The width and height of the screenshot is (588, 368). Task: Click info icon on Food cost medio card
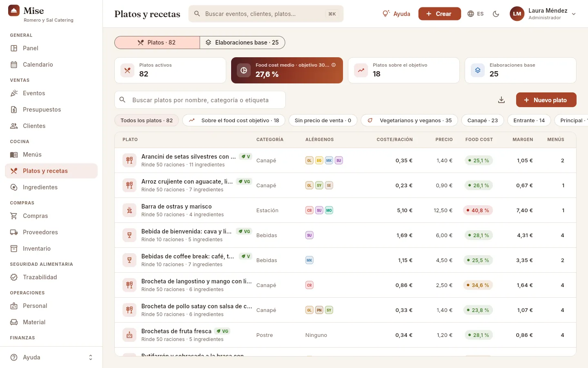coord(334,65)
